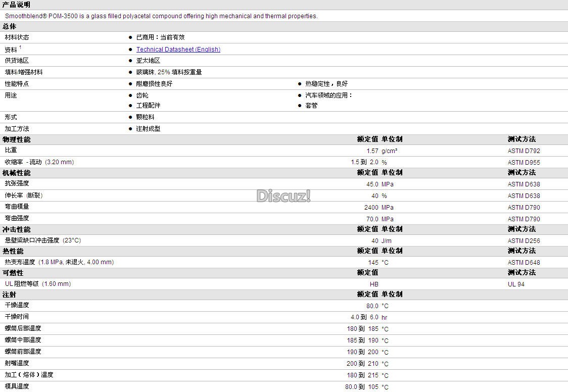Select ASTM D256 test method

click(524, 240)
